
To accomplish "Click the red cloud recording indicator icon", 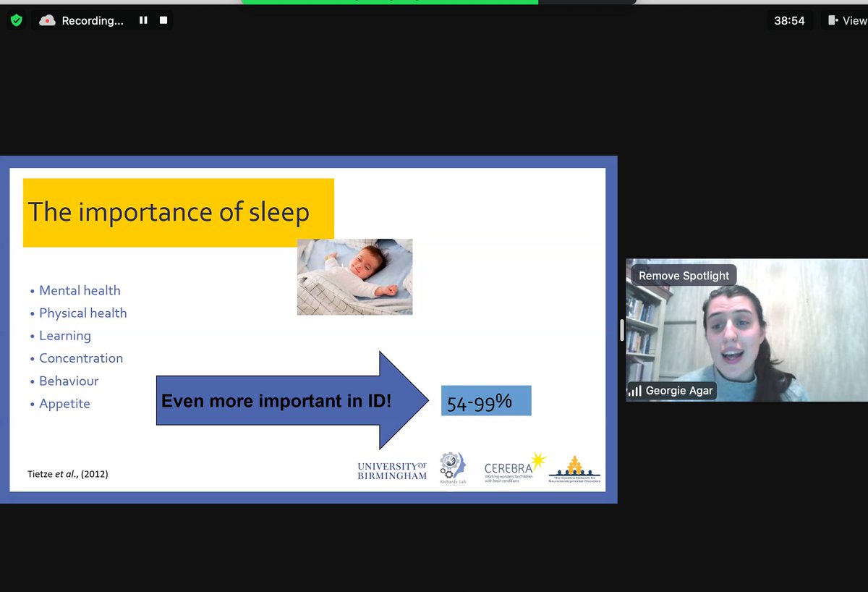I will [47, 21].
